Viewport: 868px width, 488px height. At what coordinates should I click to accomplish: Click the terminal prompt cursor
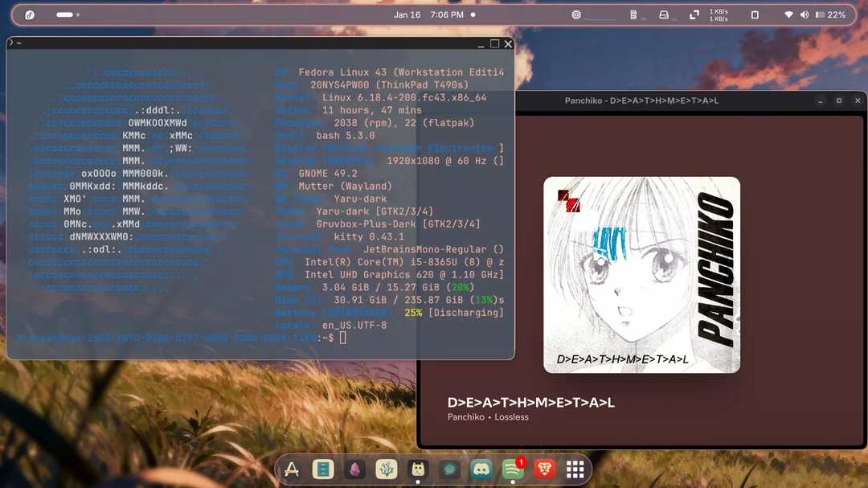click(343, 338)
